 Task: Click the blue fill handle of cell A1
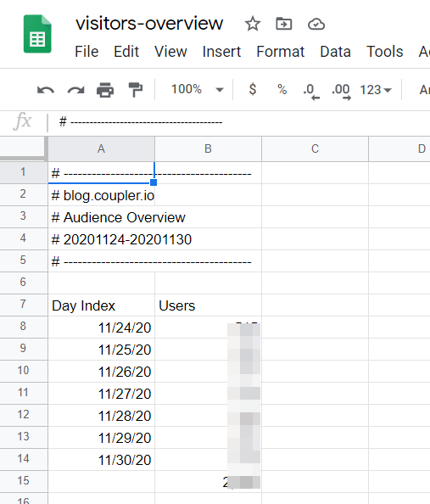[x=154, y=182]
